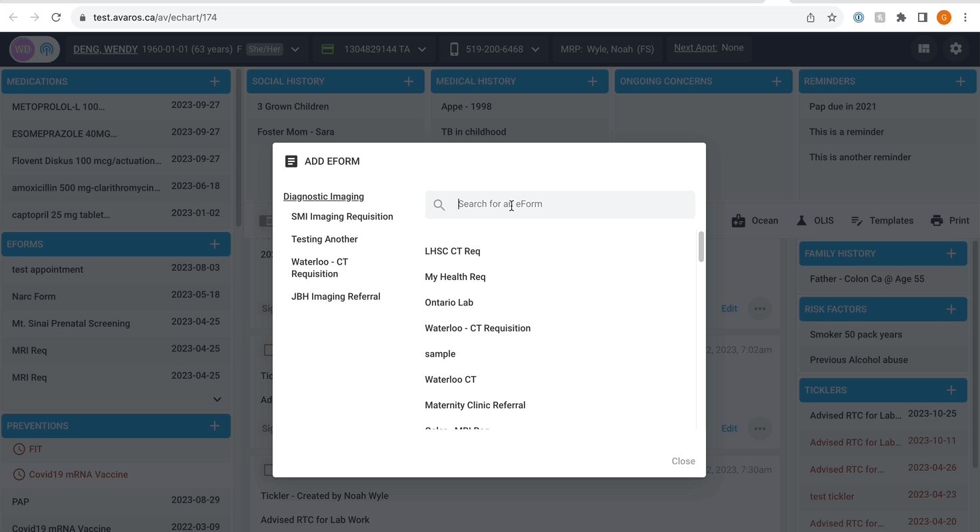Open the Narc Form eForm entry
This screenshot has width=980, height=532.
tap(116, 296)
